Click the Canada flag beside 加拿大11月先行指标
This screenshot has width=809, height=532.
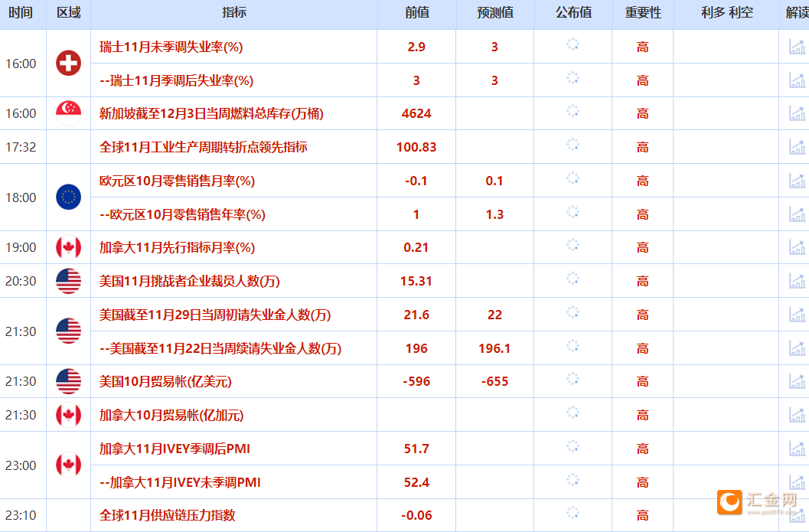(67, 247)
